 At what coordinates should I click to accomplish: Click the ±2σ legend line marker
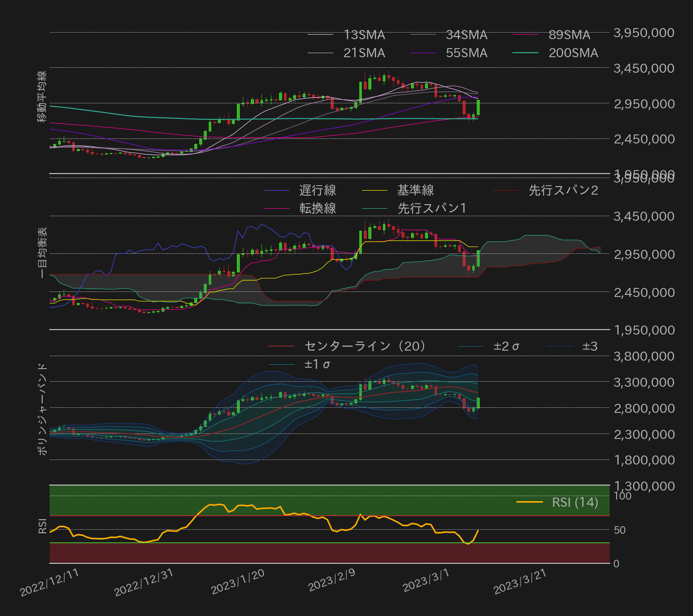[x=471, y=346]
